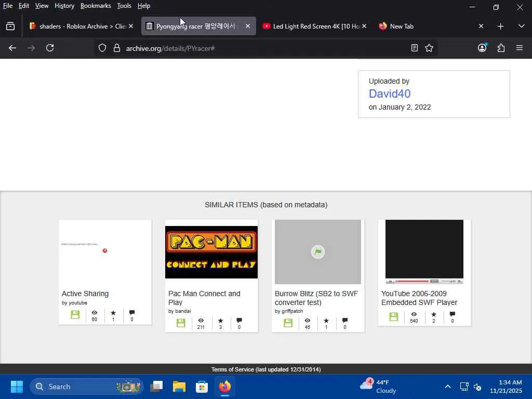This screenshot has width=532, height=399.
Task: Click the YouTube SWF Player black thumbnail
Action: [x=424, y=252]
